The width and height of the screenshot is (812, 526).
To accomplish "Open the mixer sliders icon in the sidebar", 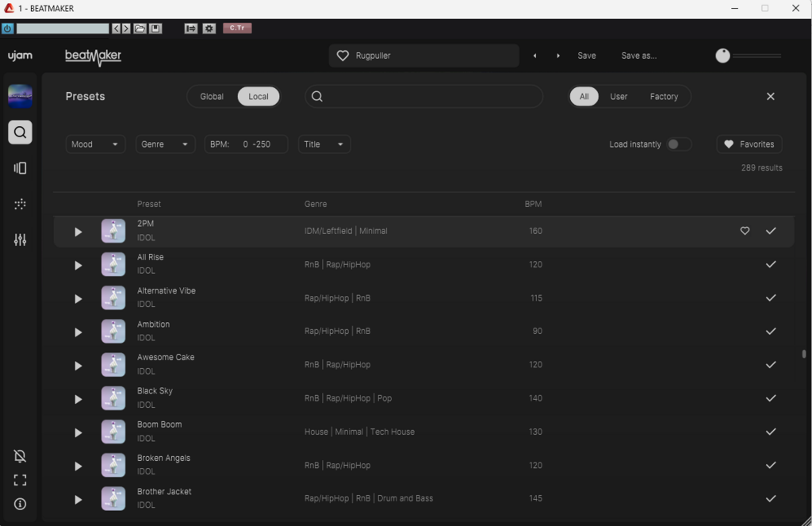I will point(20,240).
